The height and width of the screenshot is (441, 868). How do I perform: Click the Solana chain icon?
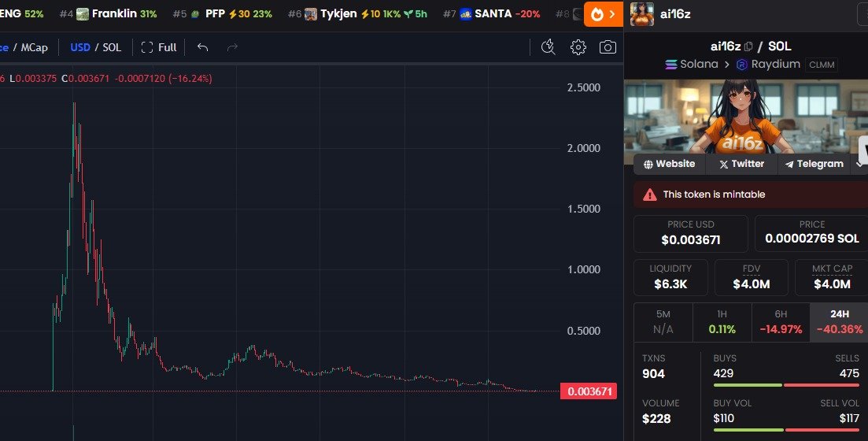(671, 65)
